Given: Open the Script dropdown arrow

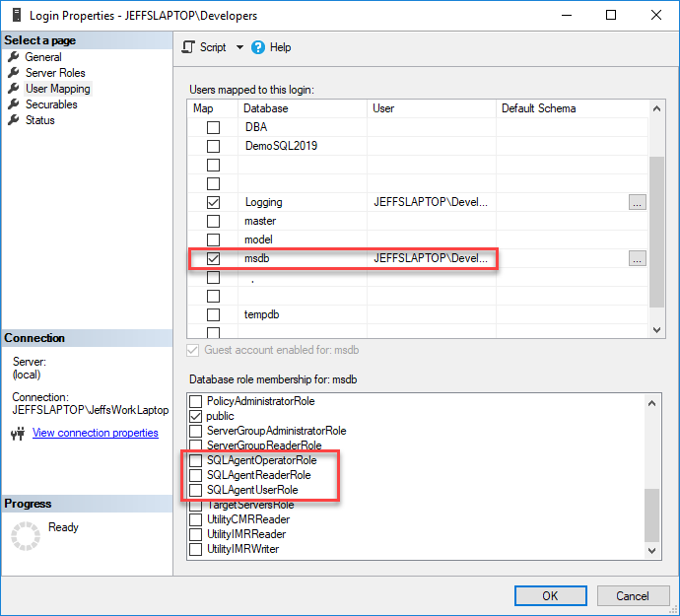Looking at the screenshot, I should (x=239, y=47).
